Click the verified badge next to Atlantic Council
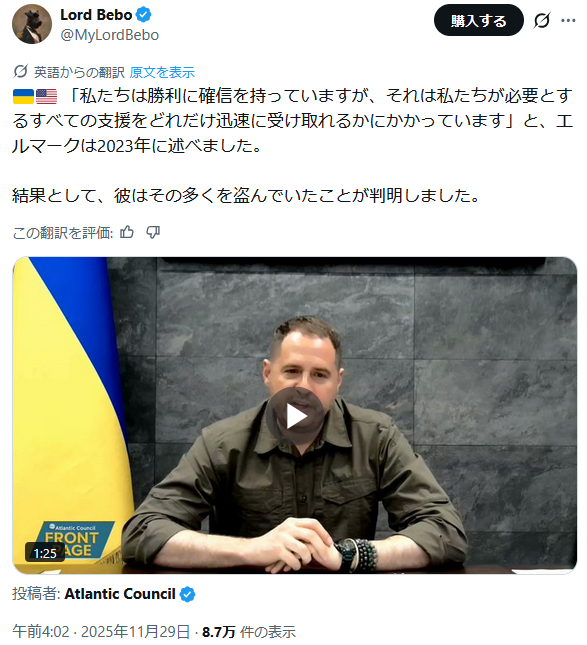Screen dimensions: 587x645 pos(188,594)
